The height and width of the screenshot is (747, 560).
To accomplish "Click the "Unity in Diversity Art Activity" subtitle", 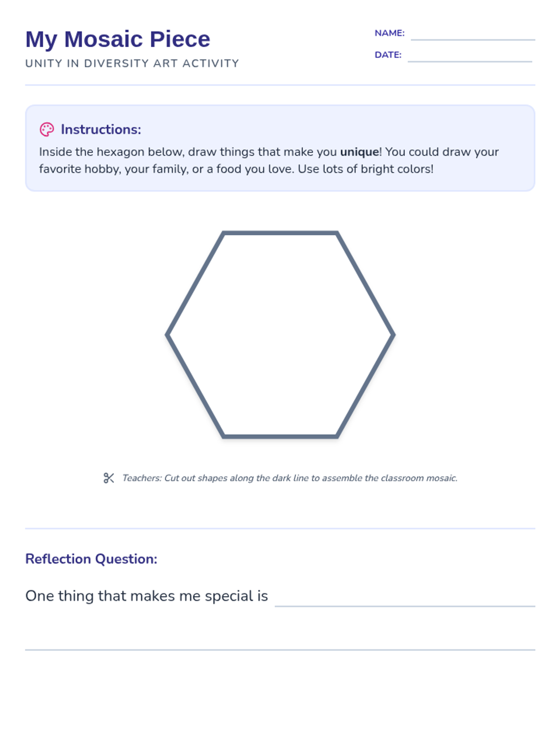I will 132,63.
